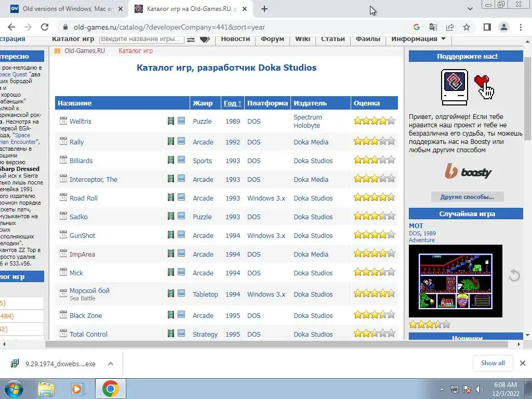Open Windows Media Player from taskbar

78,389
